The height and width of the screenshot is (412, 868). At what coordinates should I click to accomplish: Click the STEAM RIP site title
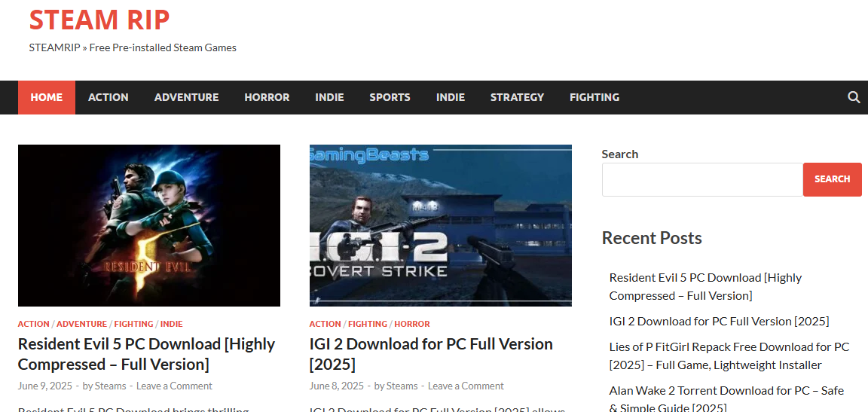pos(99,20)
